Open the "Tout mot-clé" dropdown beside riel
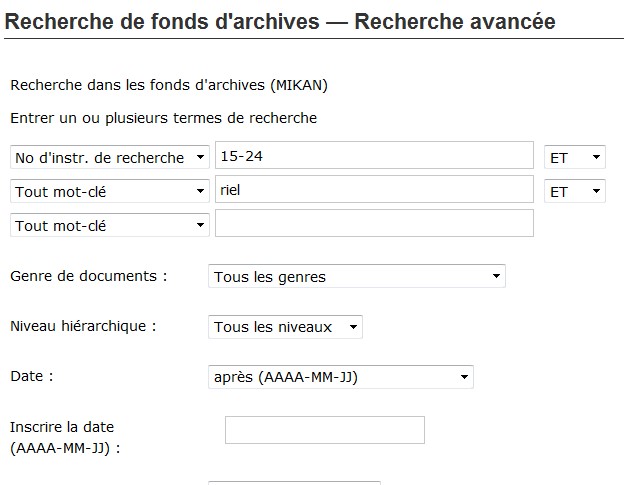Viewport: 624px width, 485px height. pyautogui.click(x=109, y=192)
